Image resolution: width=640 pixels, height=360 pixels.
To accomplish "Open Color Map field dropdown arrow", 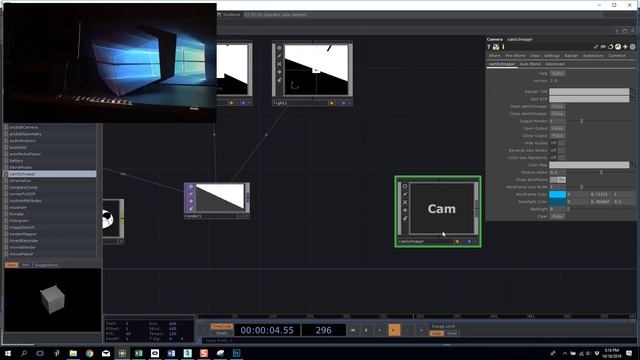I will (633, 165).
